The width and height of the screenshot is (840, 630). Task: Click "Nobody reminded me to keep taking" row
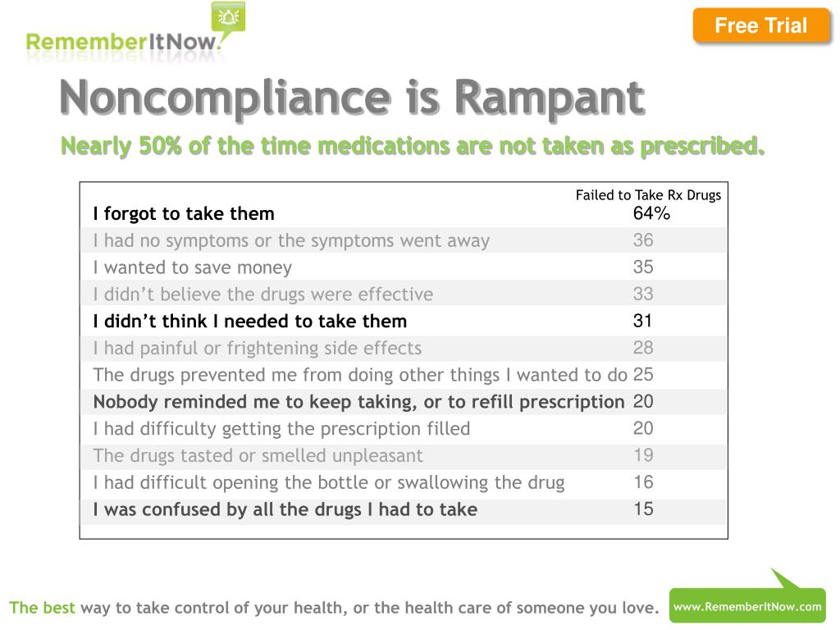pos(404,402)
